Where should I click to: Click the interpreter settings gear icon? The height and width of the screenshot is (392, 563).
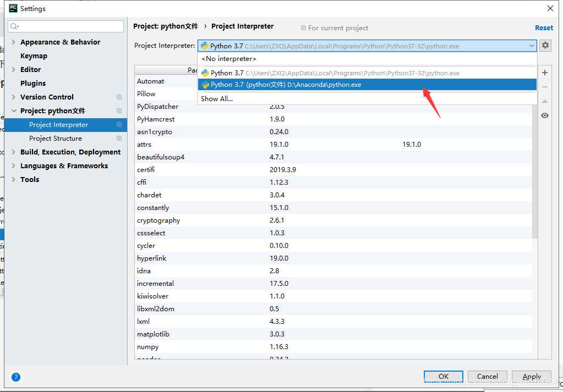click(545, 45)
